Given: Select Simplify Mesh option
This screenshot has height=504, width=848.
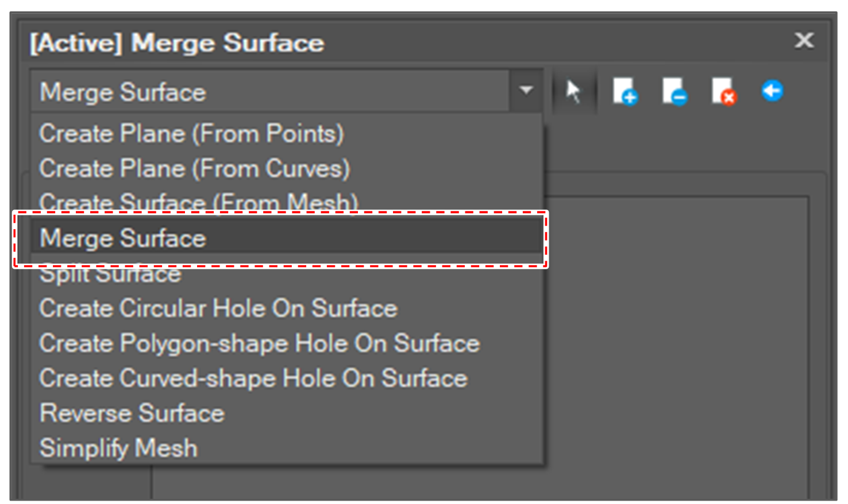Looking at the screenshot, I should click(118, 448).
